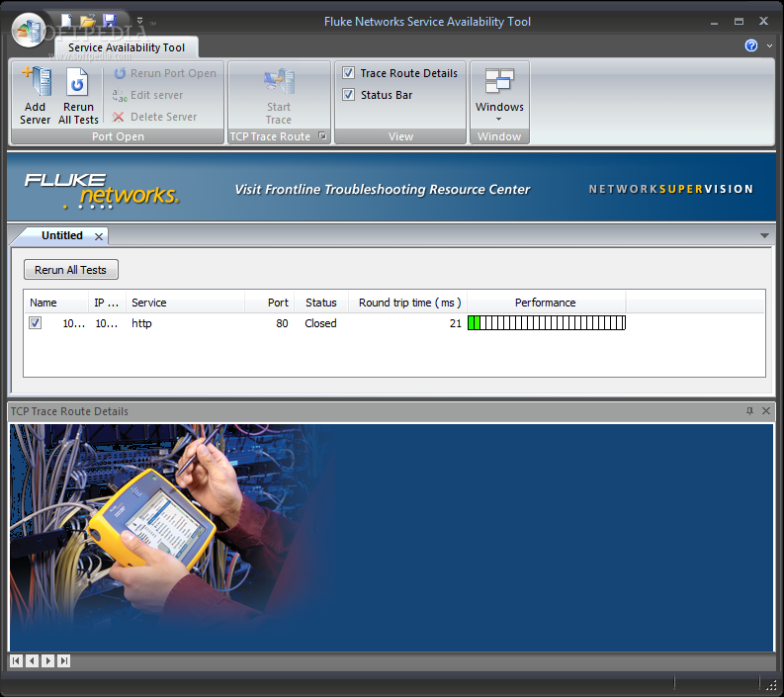Click the Save floppy disk icon

[109, 21]
